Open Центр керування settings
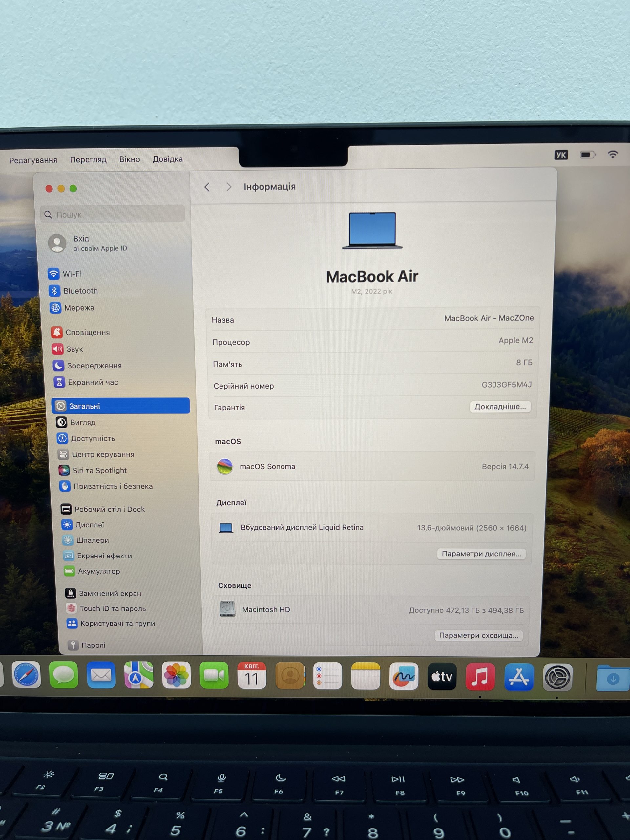This screenshot has height=840, width=630. point(96,454)
